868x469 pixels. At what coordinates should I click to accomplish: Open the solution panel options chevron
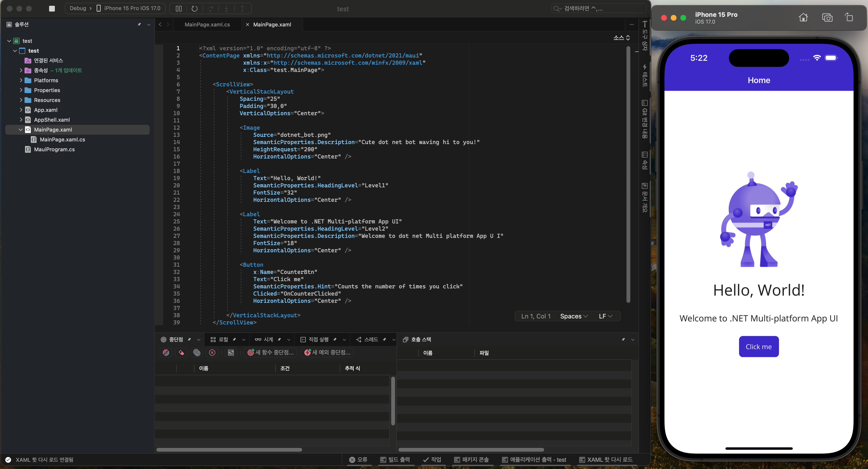[149, 24]
